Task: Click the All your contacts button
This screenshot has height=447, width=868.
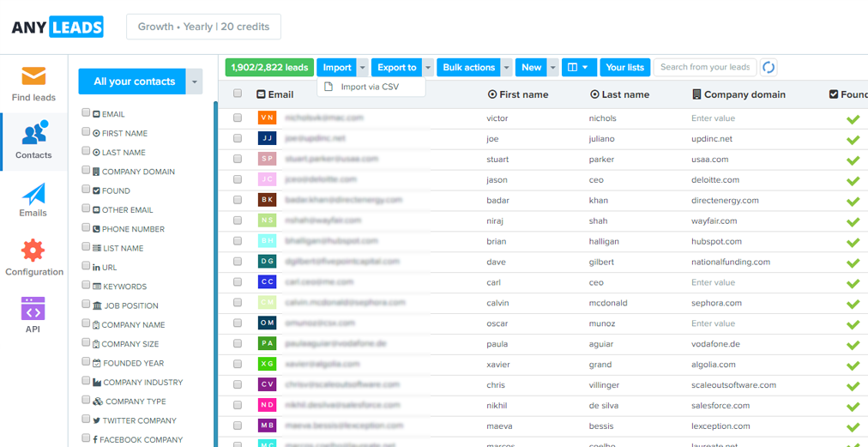Action: [133, 82]
